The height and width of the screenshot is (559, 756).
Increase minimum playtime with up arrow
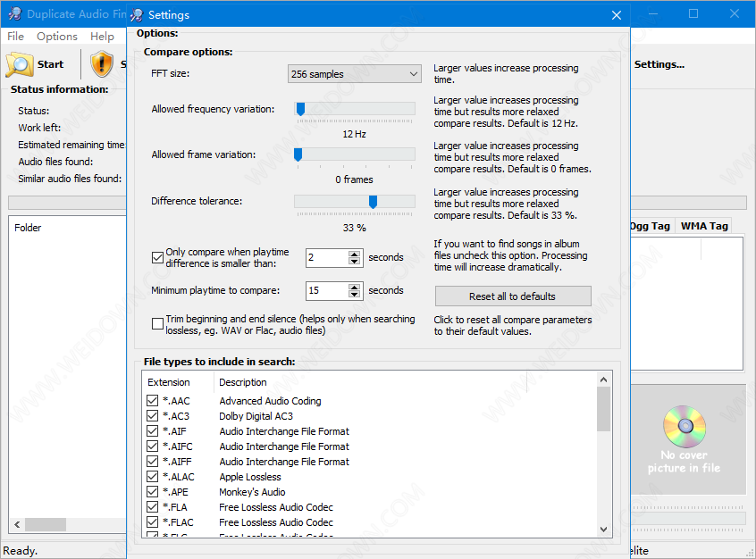coord(355,287)
